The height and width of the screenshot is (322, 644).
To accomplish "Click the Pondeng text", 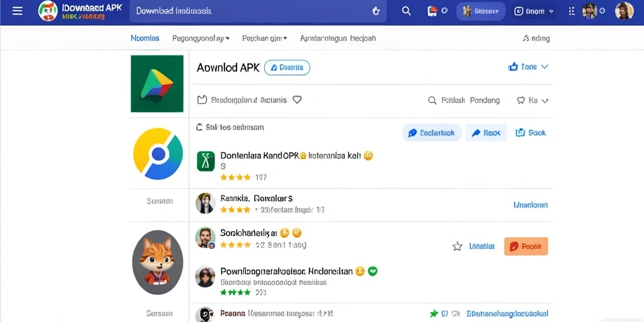I will 485,100.
